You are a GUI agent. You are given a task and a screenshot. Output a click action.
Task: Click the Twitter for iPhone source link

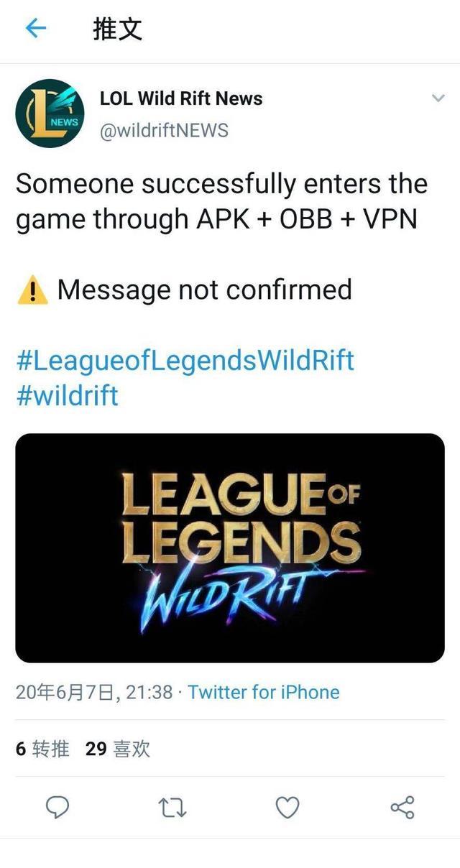pyautogui.click(x=264, y=692)
